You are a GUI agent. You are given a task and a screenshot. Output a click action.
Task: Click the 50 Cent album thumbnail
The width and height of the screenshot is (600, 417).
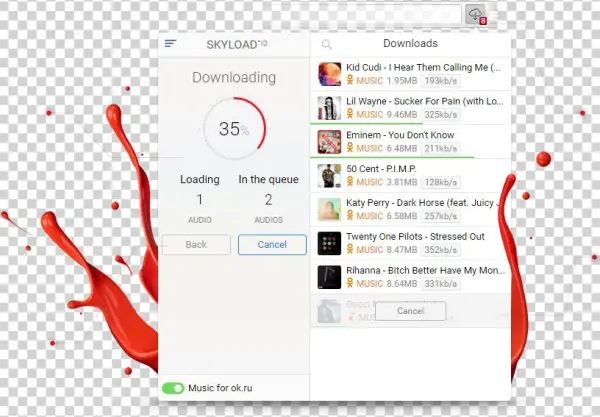click(329, 176)
